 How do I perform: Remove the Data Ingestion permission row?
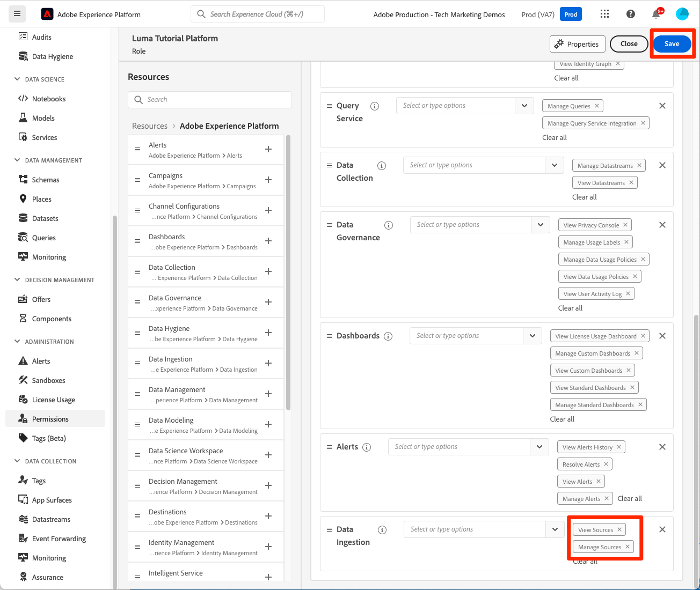tap(662, 529)
